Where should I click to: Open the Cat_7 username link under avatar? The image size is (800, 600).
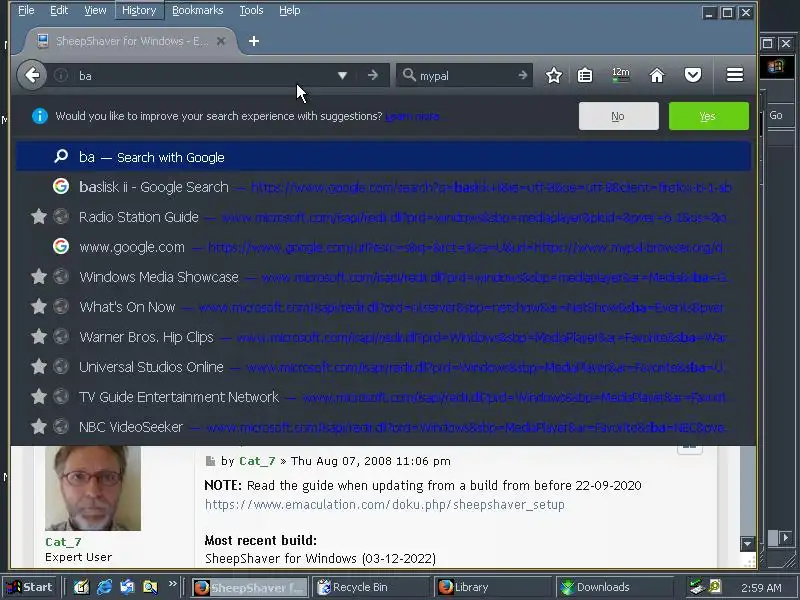(x=63, y=542)
